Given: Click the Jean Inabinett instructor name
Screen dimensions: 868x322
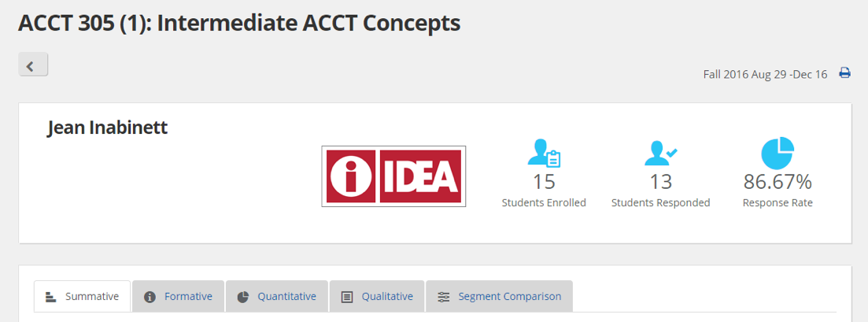Looking at the screenshot, I should [107, 128].
